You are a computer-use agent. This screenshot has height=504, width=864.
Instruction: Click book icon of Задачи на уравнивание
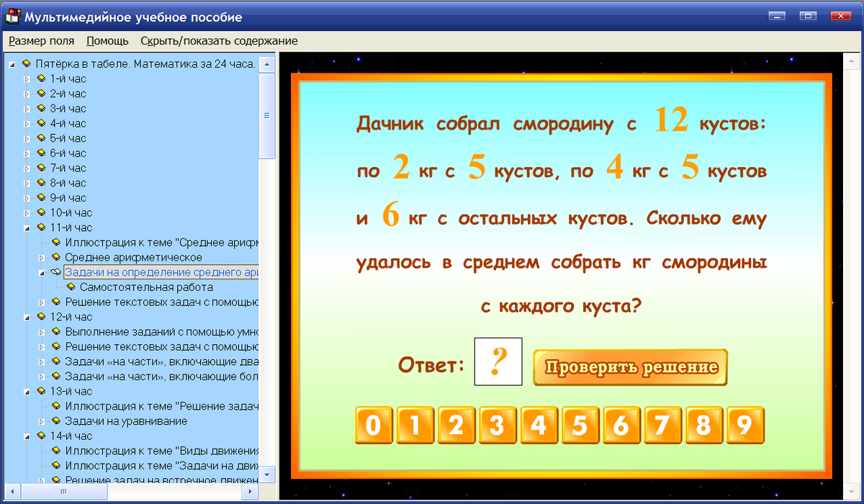point(56,420)
